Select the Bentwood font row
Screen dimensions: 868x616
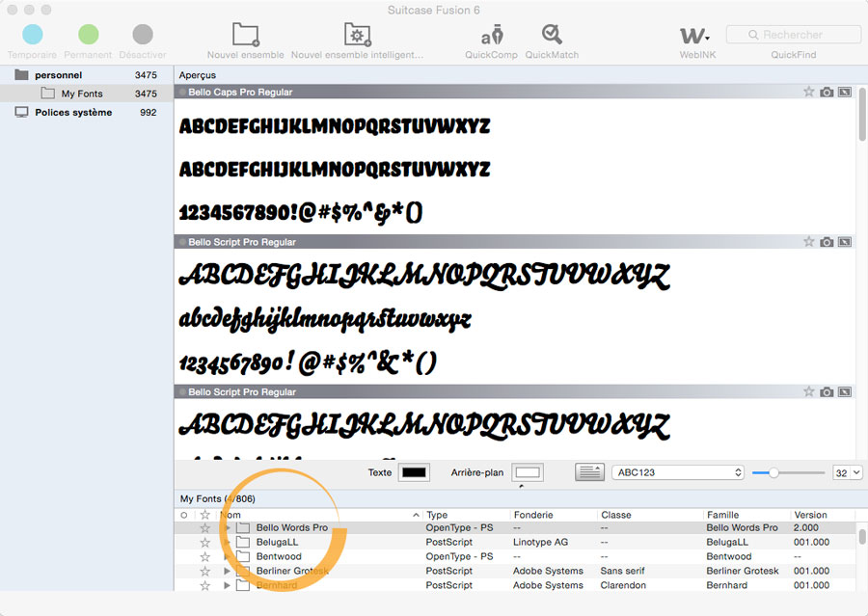pos(515,557)
